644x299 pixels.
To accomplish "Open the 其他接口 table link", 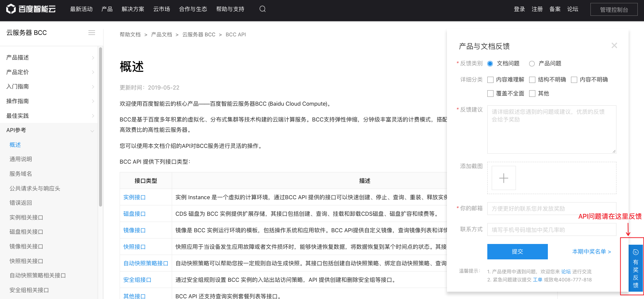I will click(135, 296).
